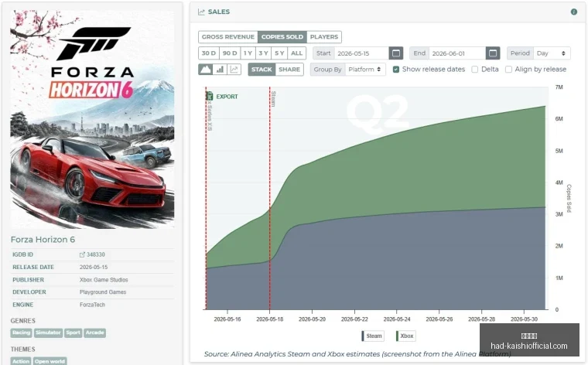The image size is (588, 365).
Task: Click the Export spreadsheet icon
Action: coord(209,97)
